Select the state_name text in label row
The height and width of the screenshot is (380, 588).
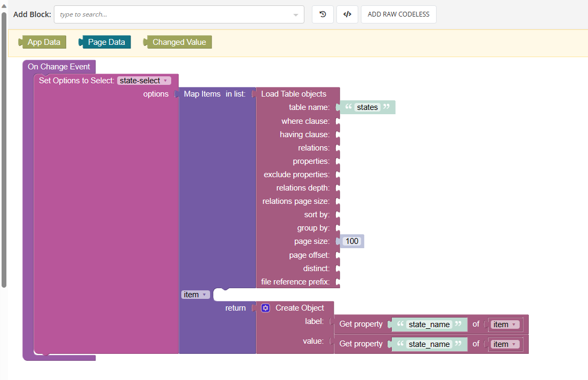430,324
